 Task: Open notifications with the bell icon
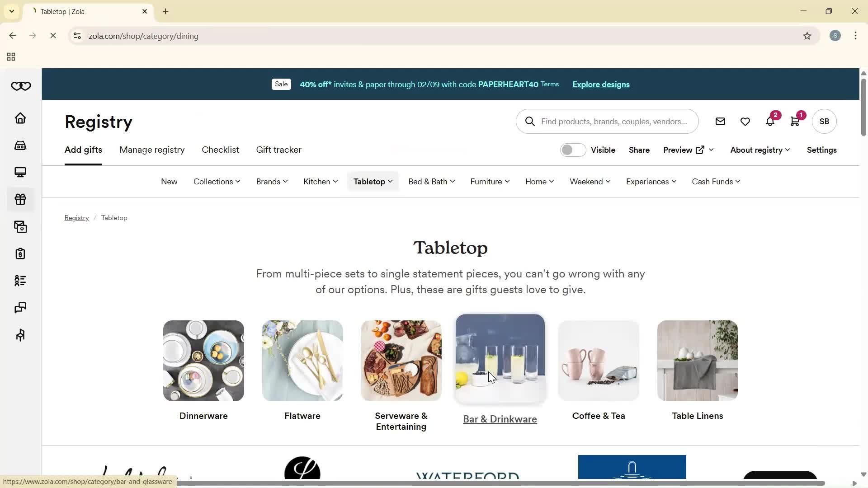[770, 121]
